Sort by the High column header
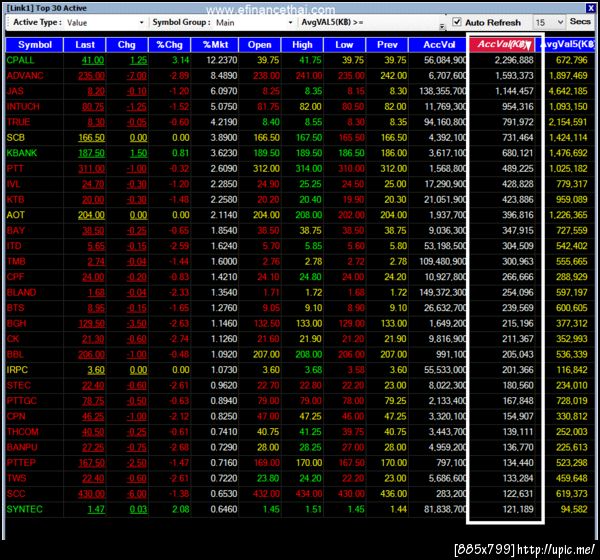The height and width of the screenshot is (560, 600). (x=302, y=45)
